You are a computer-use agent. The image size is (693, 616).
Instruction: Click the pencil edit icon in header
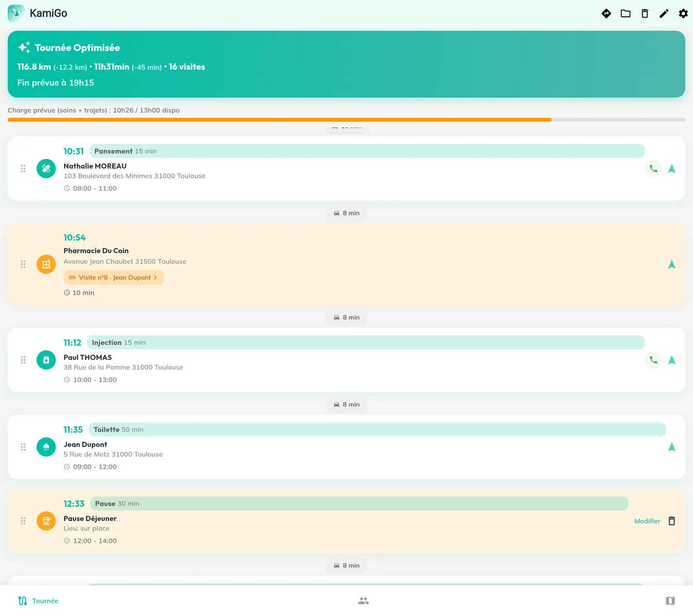[664, 13]
